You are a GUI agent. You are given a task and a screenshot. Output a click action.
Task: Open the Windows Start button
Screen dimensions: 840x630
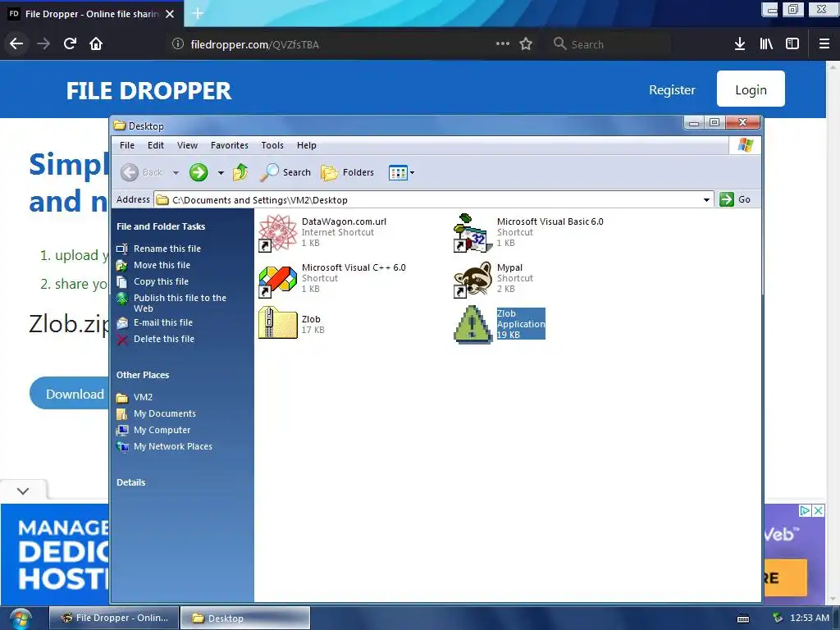[20, 619]
